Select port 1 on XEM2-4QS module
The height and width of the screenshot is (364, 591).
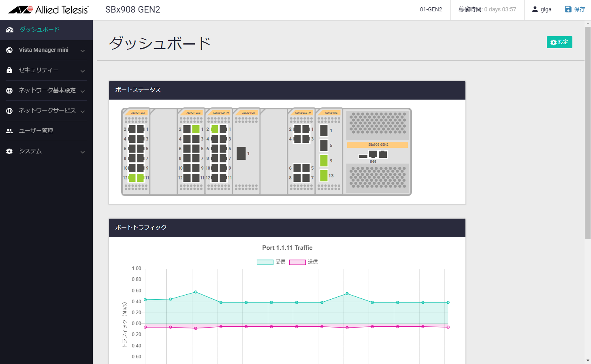click(324, 130)
